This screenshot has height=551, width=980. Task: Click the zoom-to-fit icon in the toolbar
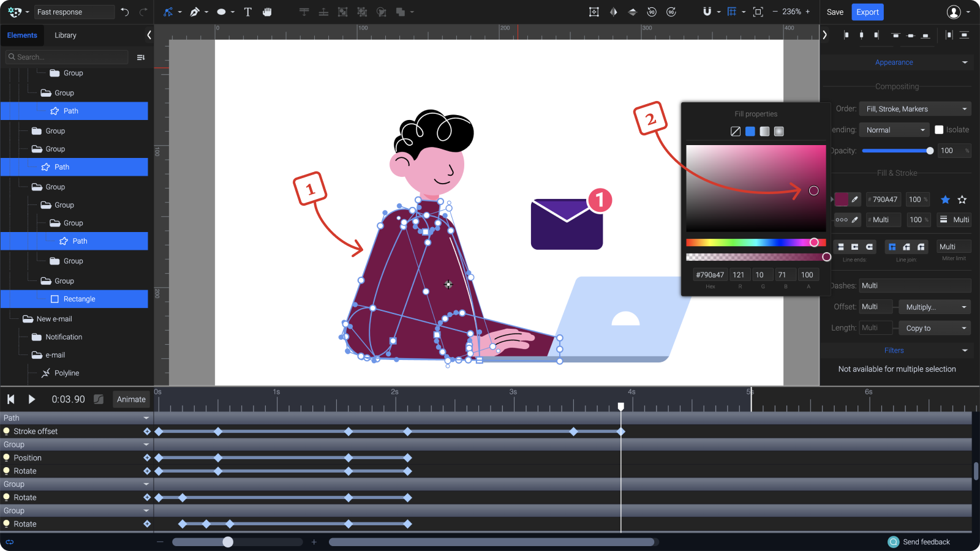point(758,12)
